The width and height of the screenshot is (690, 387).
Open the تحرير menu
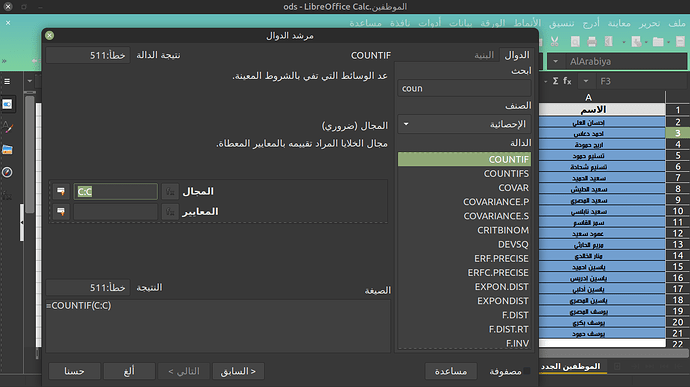click(649, 23)
